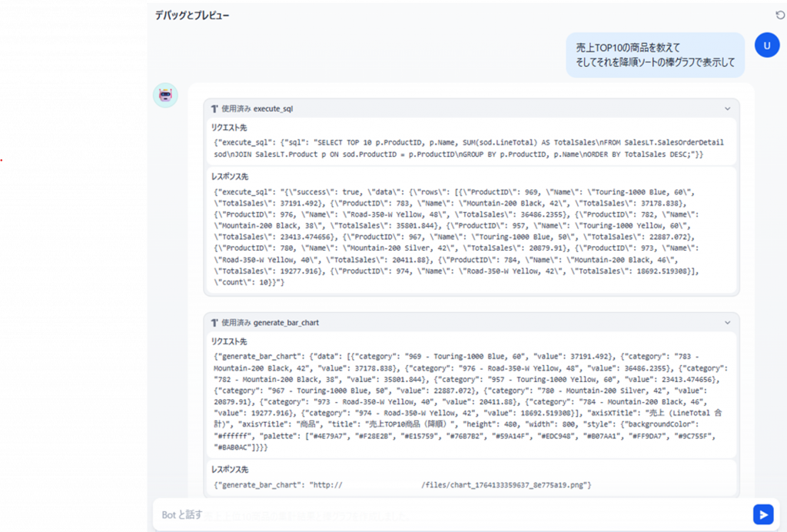Click the user avatar labeled U
This screenshot has width=787, height=532.
click(x=766, y=45)
